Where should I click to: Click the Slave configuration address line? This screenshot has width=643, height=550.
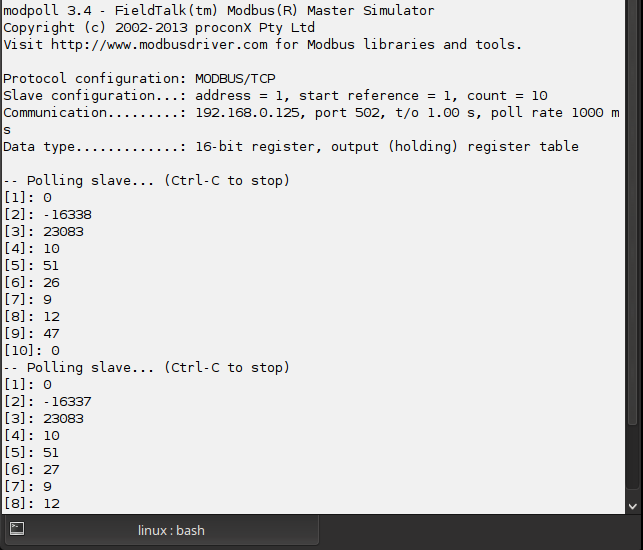point(275,96)
